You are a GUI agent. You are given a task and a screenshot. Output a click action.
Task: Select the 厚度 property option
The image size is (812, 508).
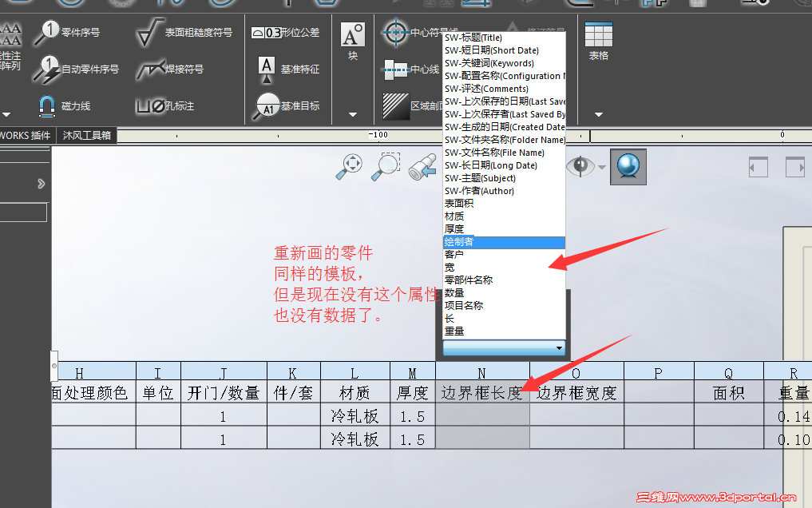coord(504,229)
